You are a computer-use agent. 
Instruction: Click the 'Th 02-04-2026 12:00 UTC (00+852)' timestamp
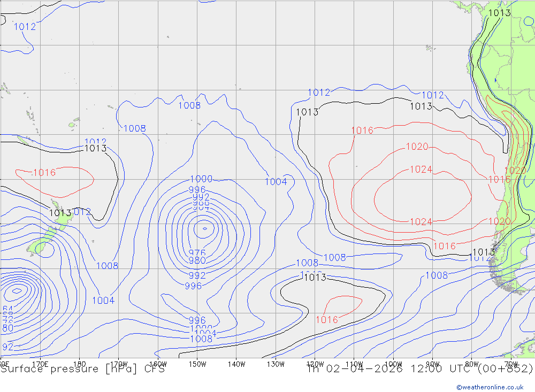pyautogui.click(x=420, y=369)
